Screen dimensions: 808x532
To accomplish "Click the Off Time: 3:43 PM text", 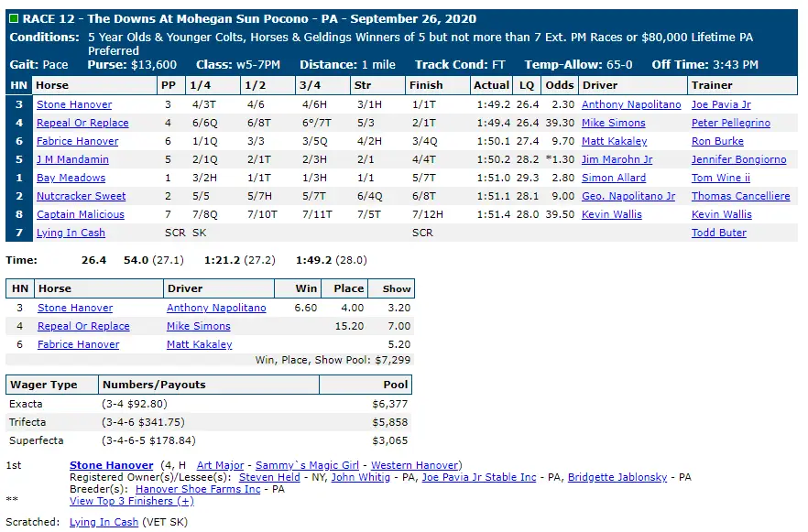I will [x=705, y=65].
